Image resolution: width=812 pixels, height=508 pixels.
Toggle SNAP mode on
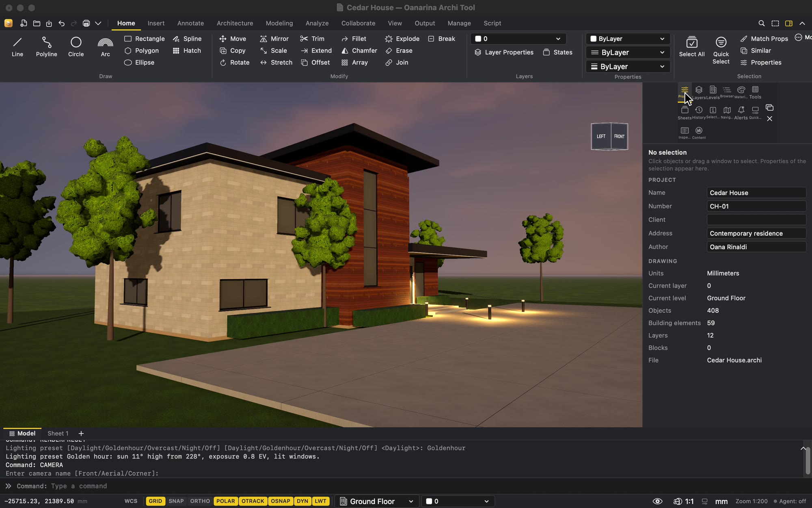176,501
